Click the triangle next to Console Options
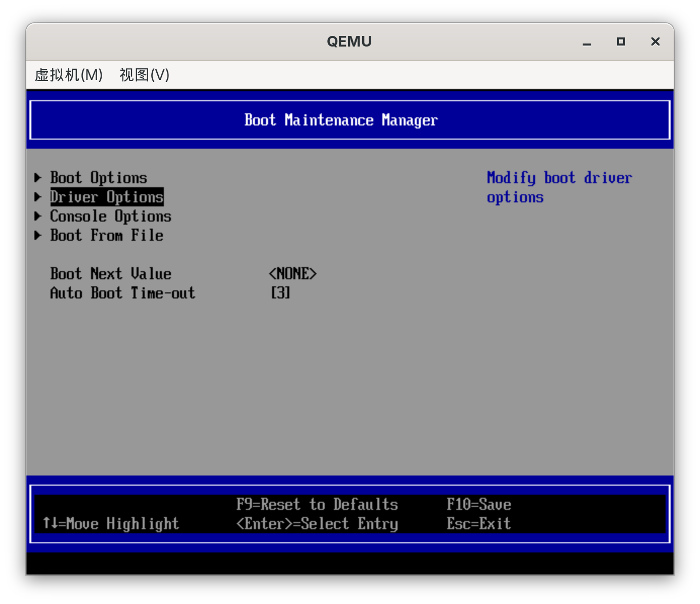The image size is (700, 604). pyautogui.click(x=38, y=216)
